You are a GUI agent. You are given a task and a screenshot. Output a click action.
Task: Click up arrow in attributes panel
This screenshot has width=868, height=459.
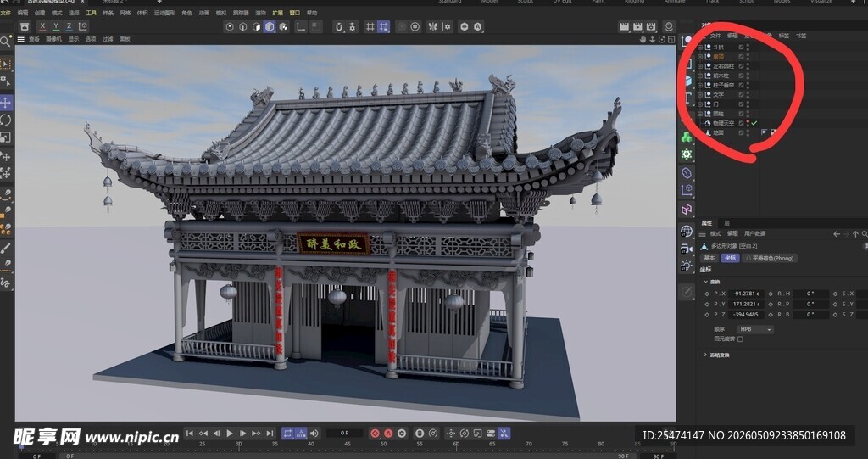tap(855, 234)
